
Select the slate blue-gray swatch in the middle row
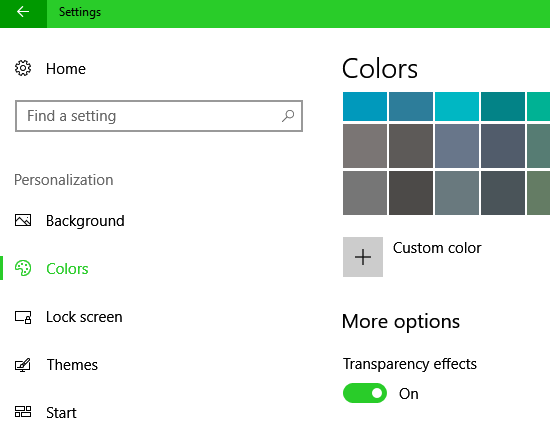(457, 146)
